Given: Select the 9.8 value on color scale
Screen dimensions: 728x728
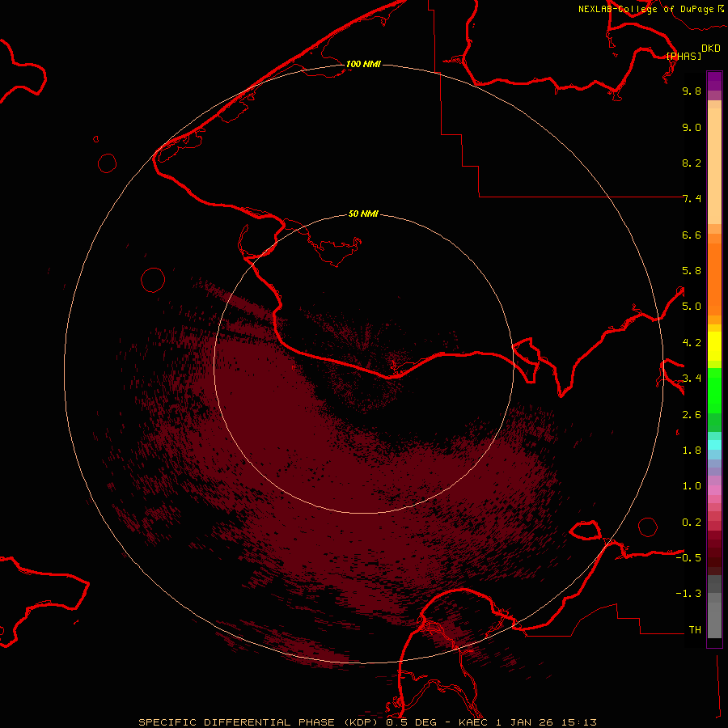Looking at the screenshot, I should pyautogui.click(x=692, y=91).
